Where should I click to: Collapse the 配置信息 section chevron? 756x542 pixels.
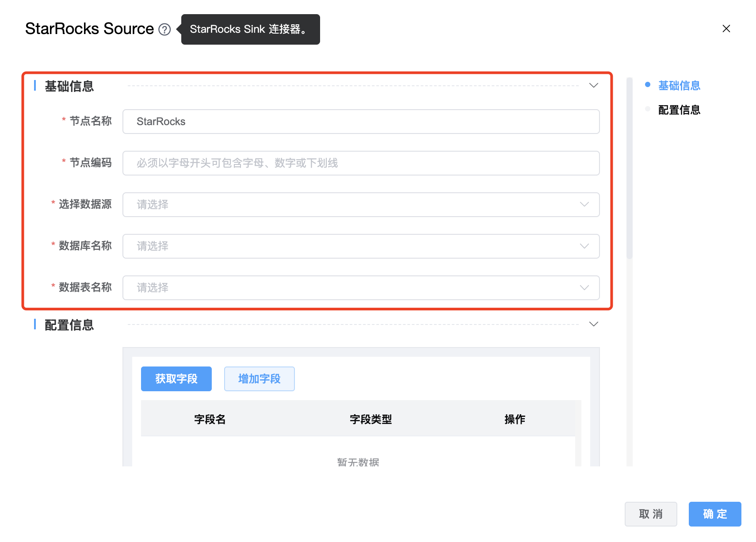(x=593, y=324)
